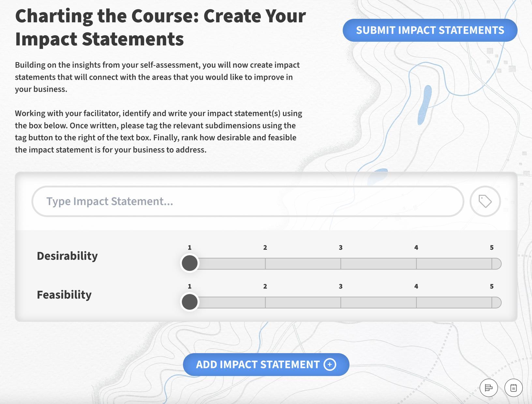
Task: Set Feasibility slider to tick 3
Action: click(341, 302)
